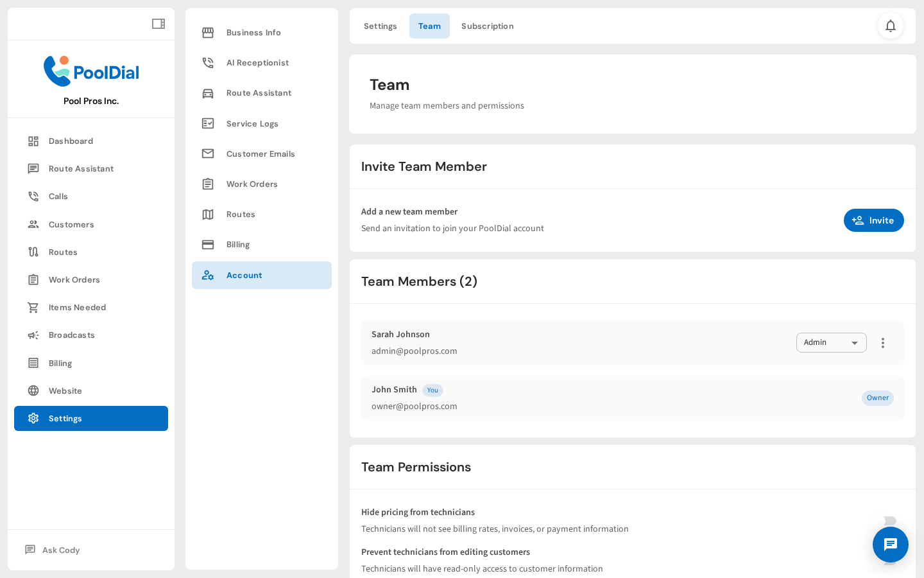
Task: Open the Items Needed shopping cart
Action: [33, 307]
